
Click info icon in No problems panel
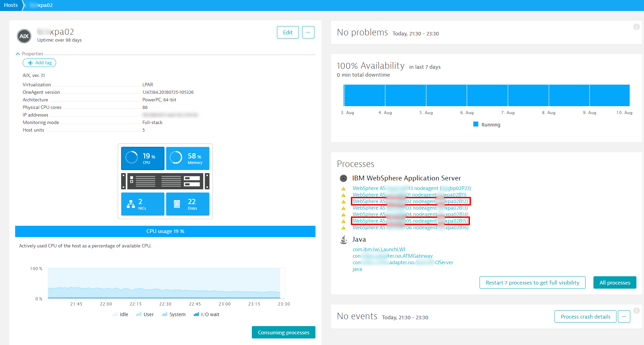click(x=636, y=27)
